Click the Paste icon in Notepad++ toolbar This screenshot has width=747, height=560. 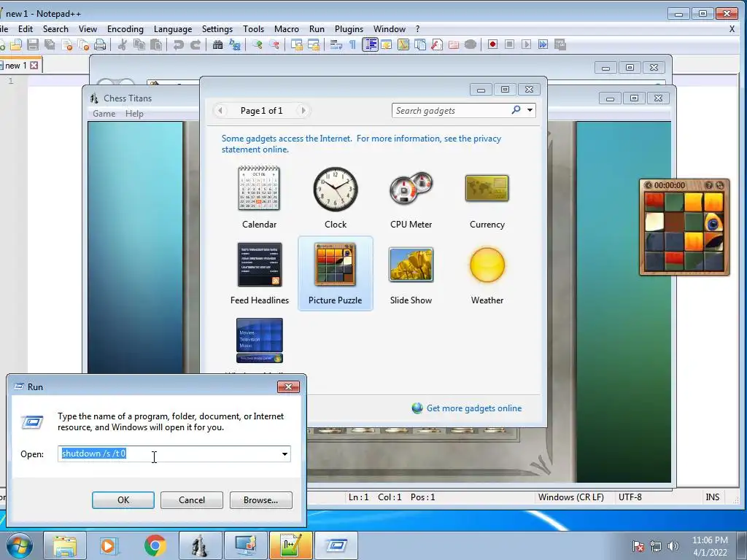point(156,44)
